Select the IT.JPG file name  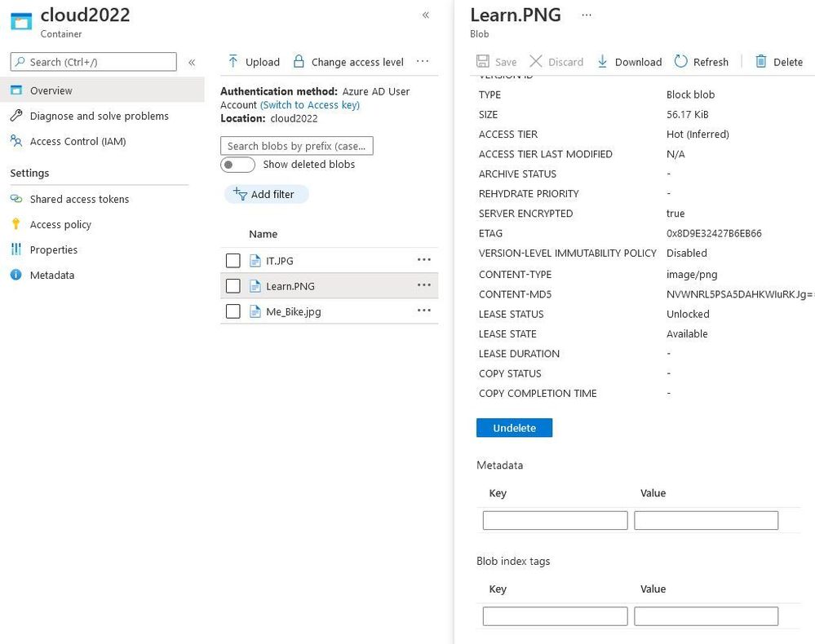coord(280,261)
